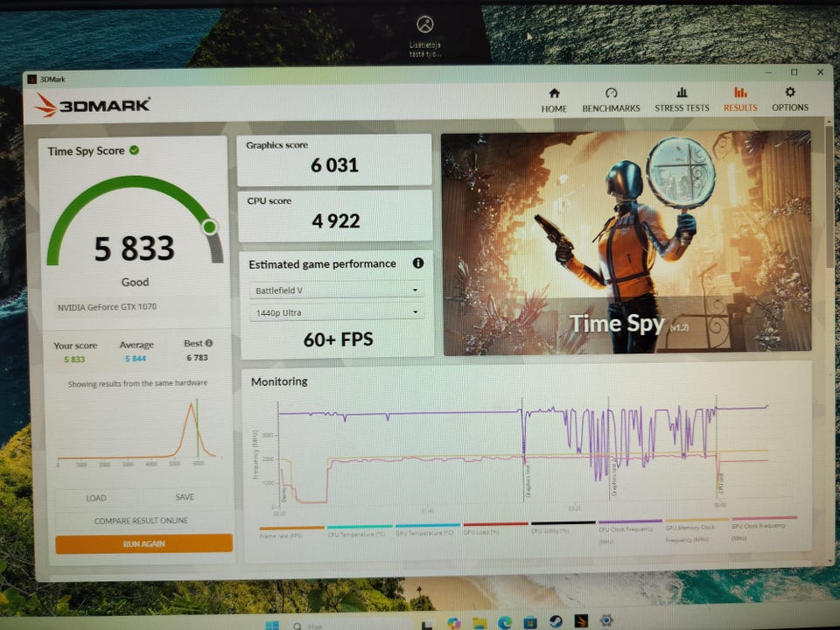Click the 3DMark taskbar icon

581,621
